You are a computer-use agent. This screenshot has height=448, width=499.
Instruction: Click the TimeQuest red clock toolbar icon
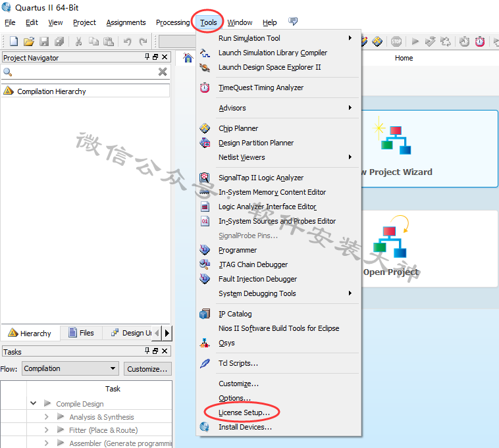(480, 41)
